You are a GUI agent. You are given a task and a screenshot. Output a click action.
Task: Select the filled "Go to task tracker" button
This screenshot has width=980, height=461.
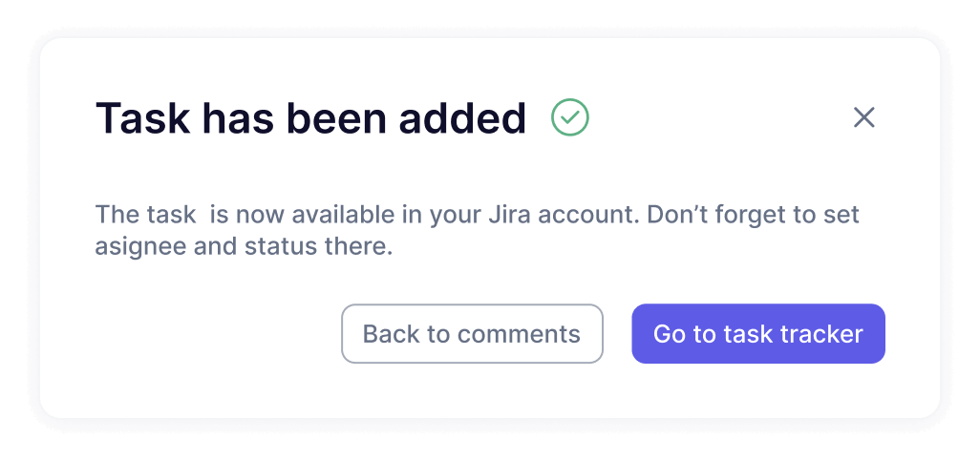[x=758, y=333]
